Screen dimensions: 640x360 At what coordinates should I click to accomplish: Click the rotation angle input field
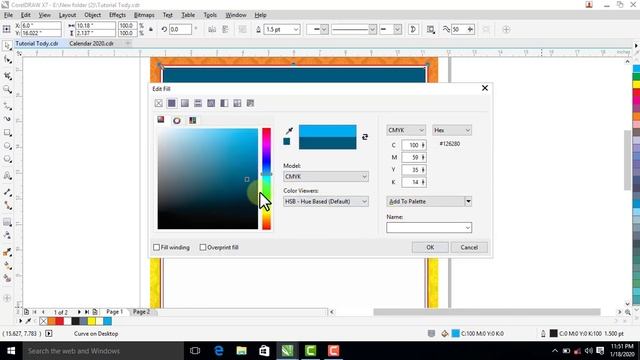(180, 29)
